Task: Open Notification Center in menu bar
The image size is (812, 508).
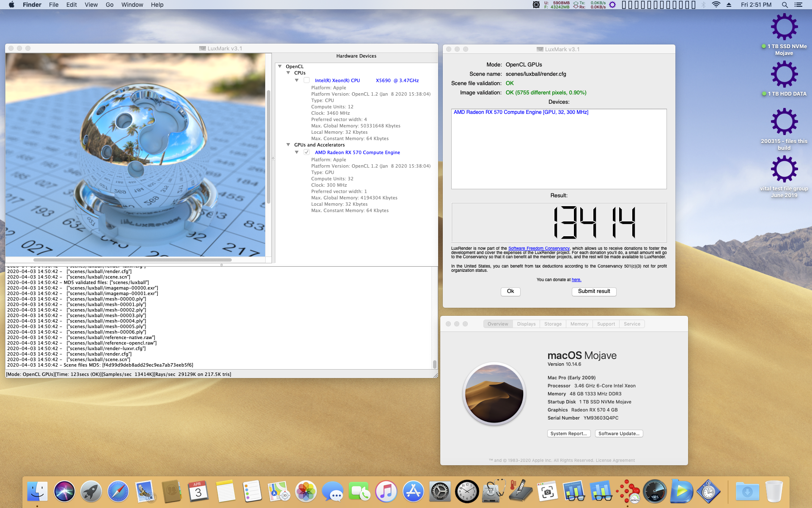Action: [x=798, y=5]
